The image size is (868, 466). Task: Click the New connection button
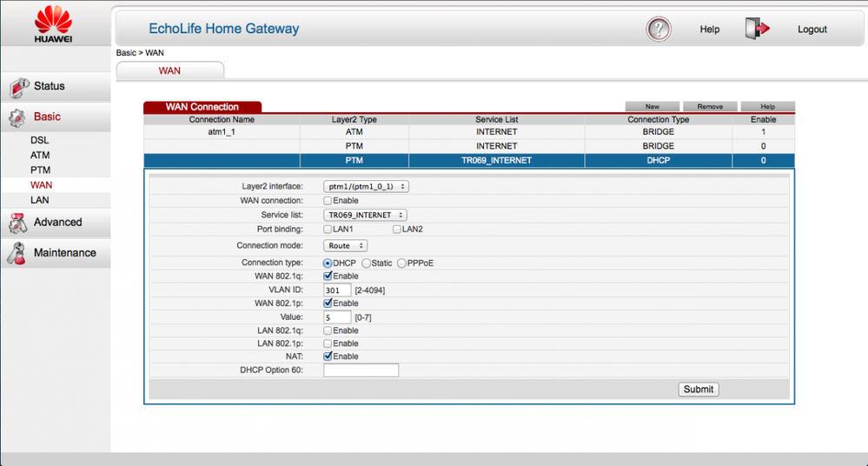[x=652, y=107]
